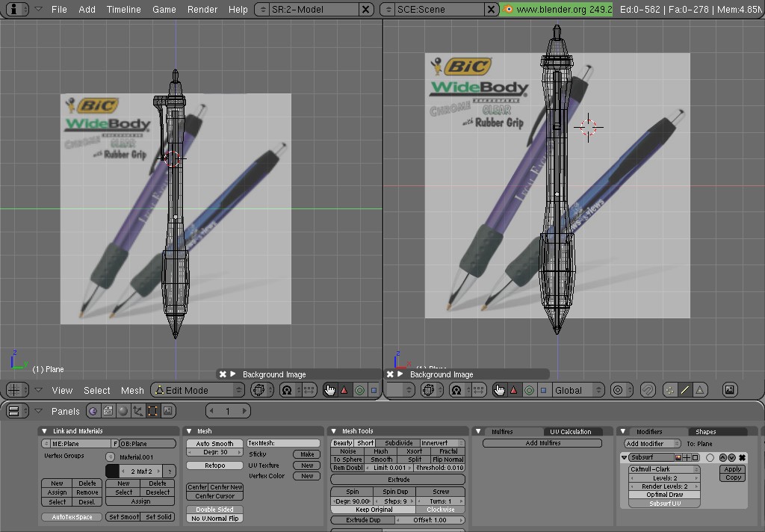
Task: Click the Blender logo link www.blender.org
Action: pyautogui.click(x=556, y=9)
